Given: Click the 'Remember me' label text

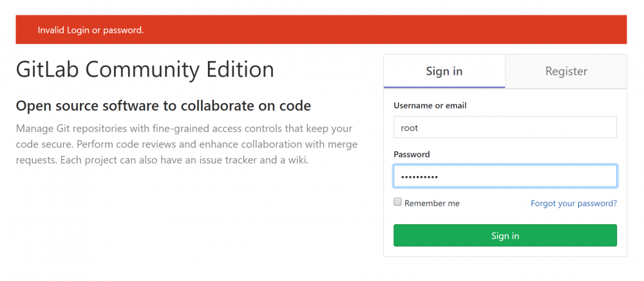Looking at the screenshot, I should (x=431, y=203).
